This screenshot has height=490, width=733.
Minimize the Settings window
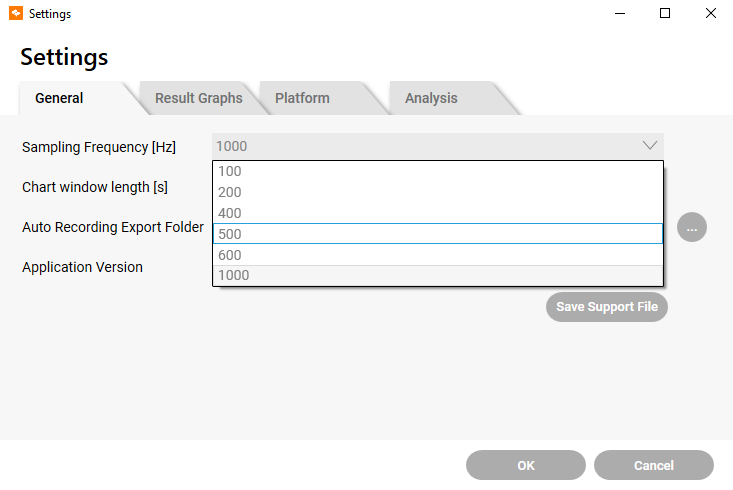pyautogui.click(x=620, y=13)
